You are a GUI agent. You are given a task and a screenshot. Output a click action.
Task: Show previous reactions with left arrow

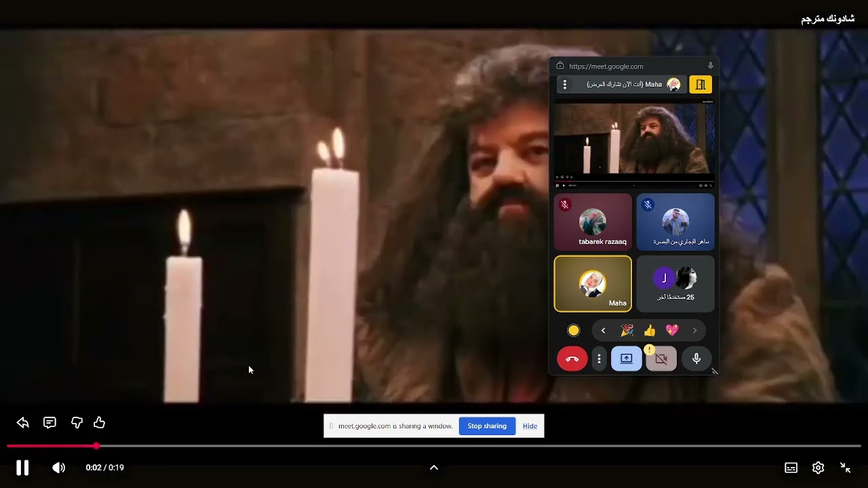(x=603, y=331)
